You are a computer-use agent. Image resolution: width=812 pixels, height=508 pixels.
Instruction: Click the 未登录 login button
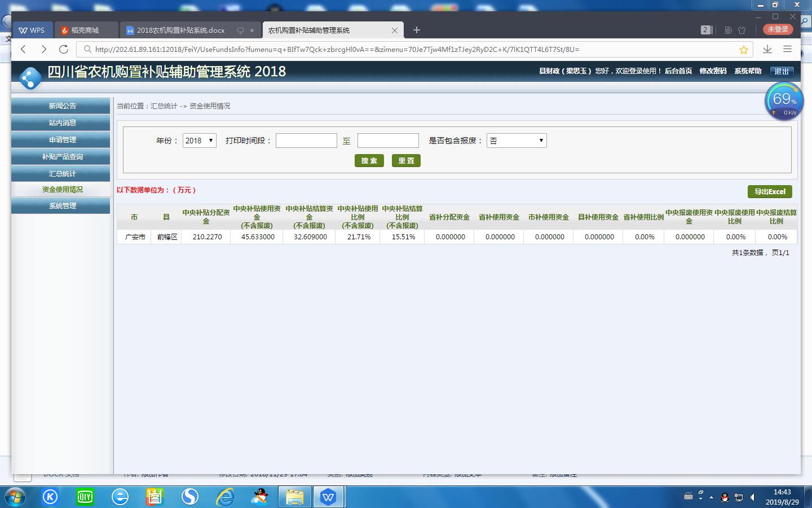pyautogui.click(x=778, y=29)
